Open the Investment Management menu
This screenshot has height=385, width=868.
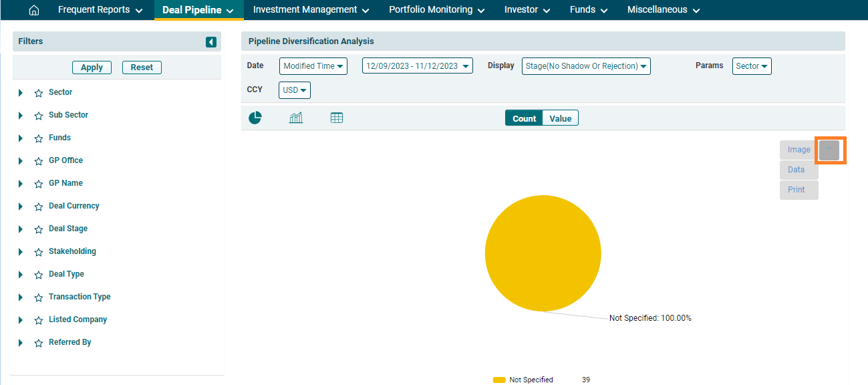tap(311, 10)
